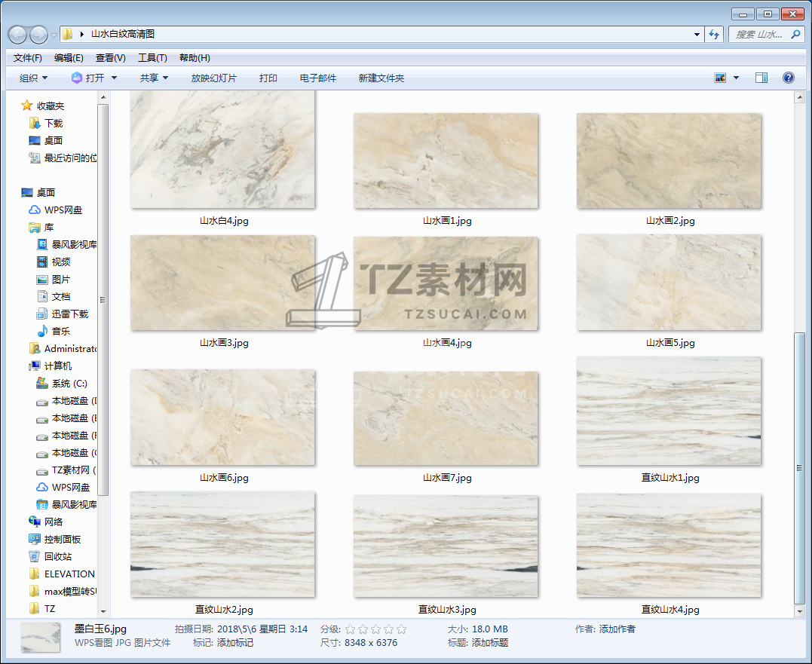Open the File menu (文件)

27,58
